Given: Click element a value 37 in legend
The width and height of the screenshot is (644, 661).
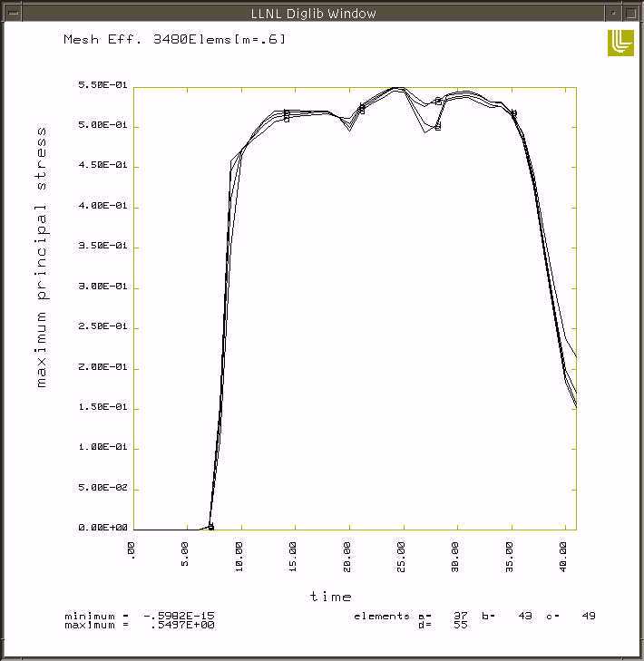Looking at the screenshot, I should 460,616.
